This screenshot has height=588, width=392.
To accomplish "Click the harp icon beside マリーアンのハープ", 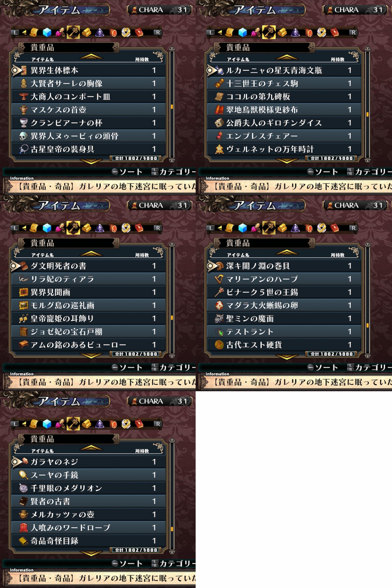I will point(219,279).
